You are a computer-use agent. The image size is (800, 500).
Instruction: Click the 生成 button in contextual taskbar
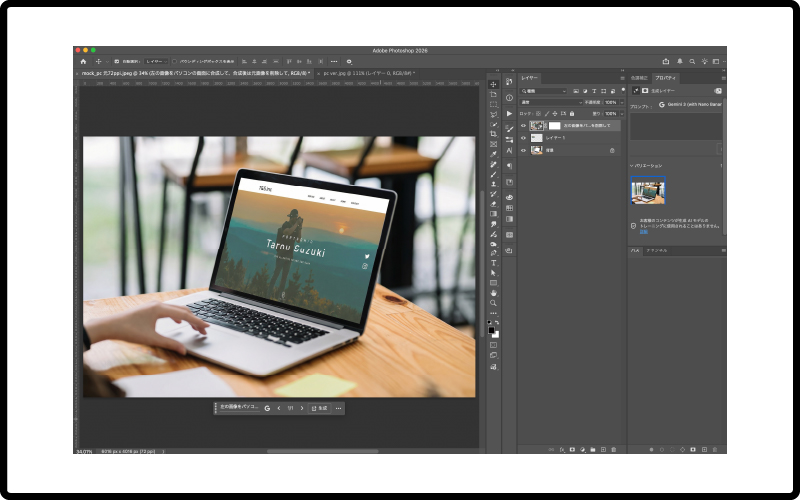[x=320, y=408]
